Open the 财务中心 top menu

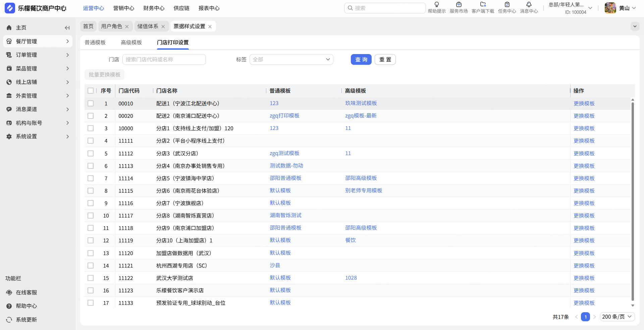(154, 8)
